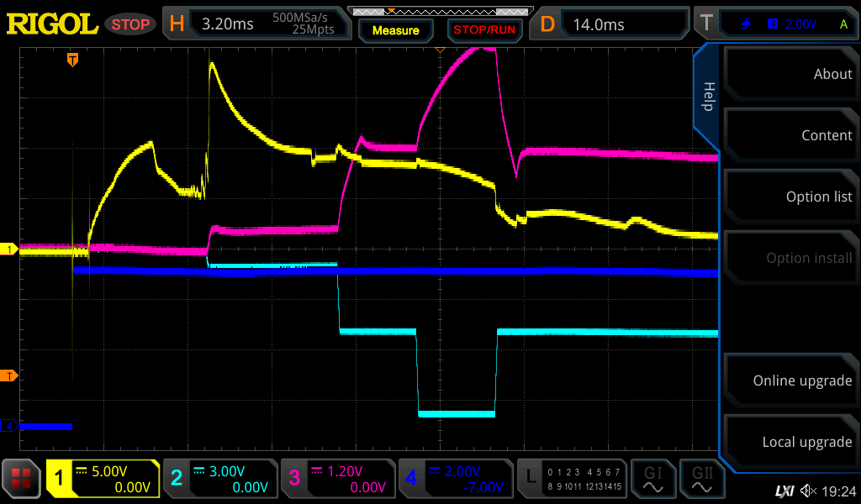Open the function navigation grid icon
Image resolution: width=861 pixels, height=504 pixels.
pos(22,479)
